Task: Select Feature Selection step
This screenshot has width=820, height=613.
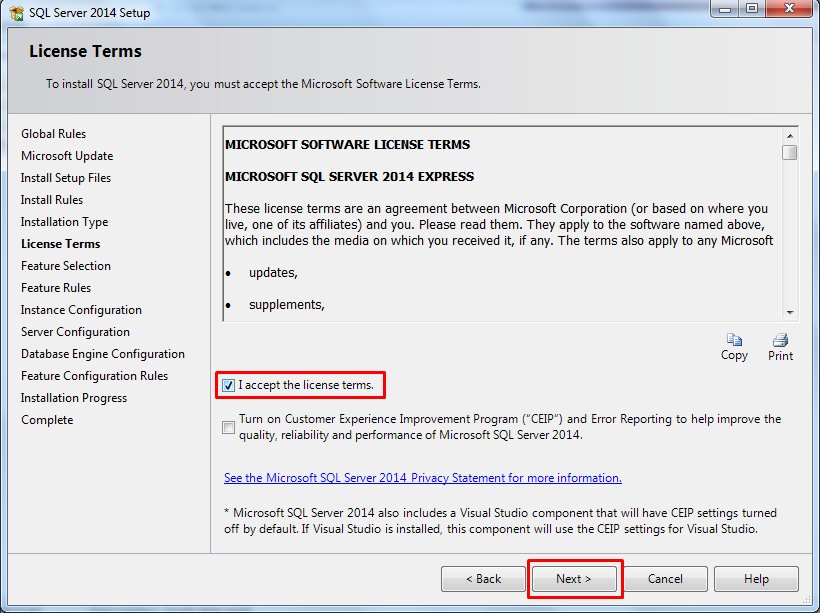Action: click(x=66, y=266)
